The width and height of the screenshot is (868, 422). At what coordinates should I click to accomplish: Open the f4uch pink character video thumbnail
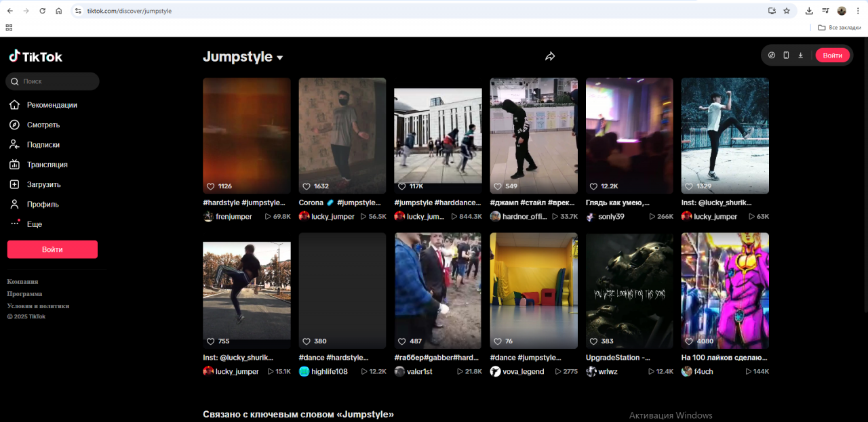[x=725, y=291]
